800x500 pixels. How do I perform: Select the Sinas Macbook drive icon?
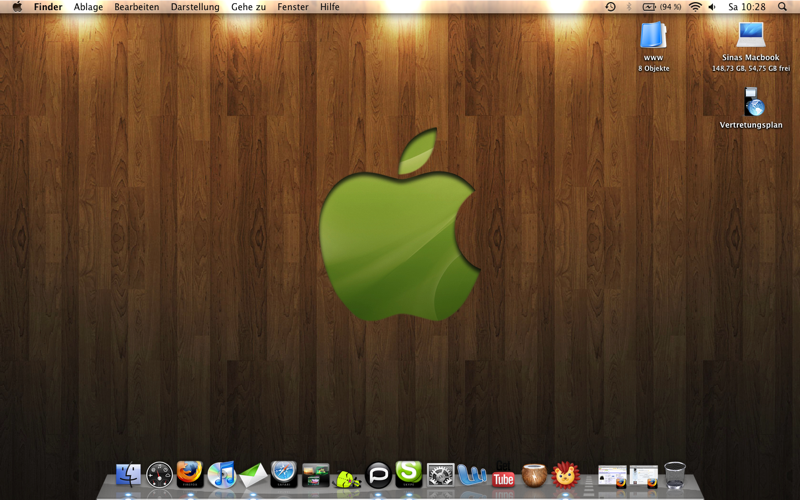pos(751,35)
